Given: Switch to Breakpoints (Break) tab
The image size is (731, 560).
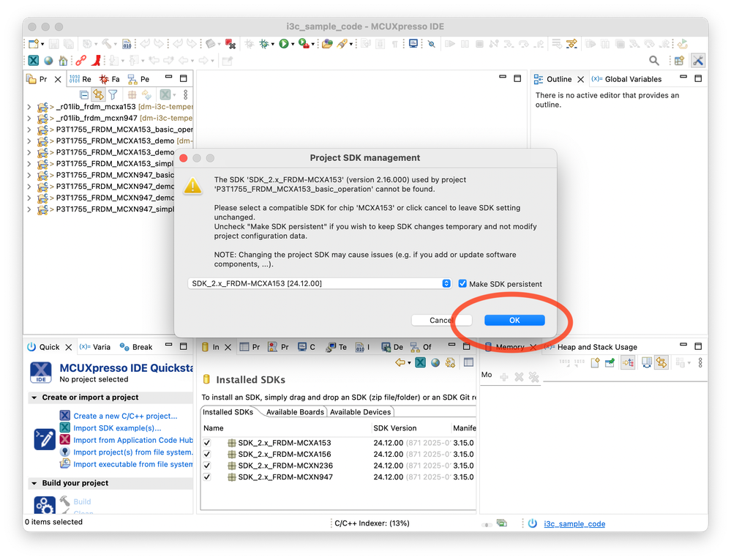Looking at the screenshot, I should tap(136, 347).
